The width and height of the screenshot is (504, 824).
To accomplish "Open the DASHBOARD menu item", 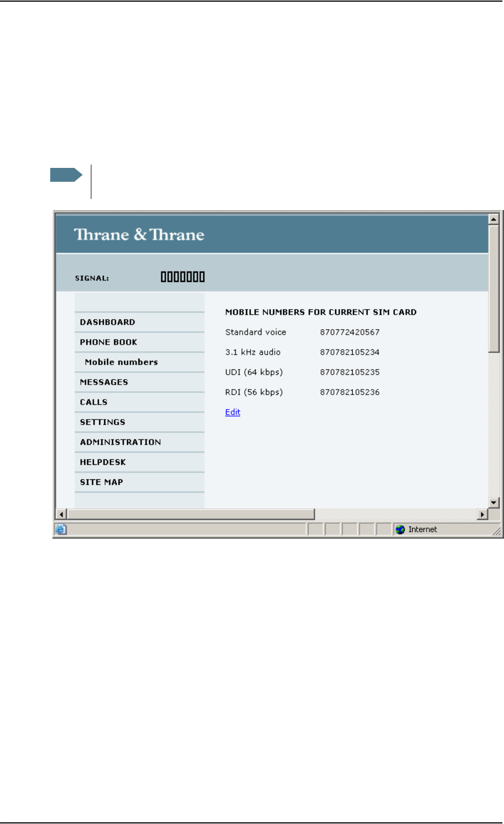I will coord(107,322).
